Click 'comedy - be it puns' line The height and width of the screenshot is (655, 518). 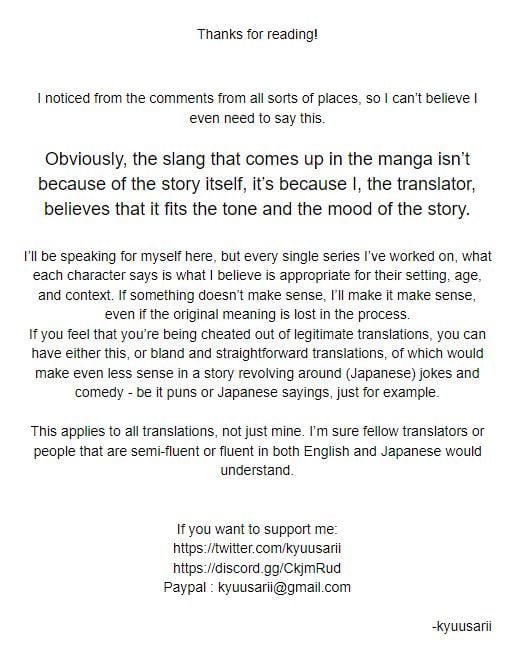257,392
